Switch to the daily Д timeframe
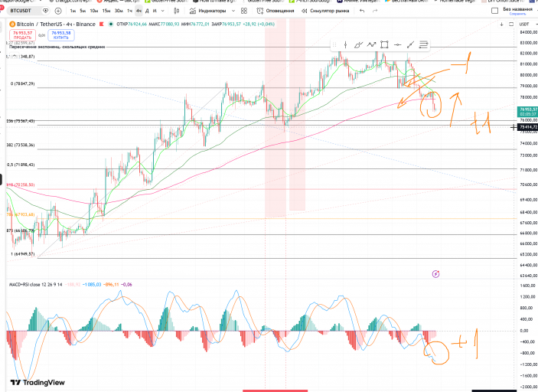The width and height of the screenshot is (538, 392). pos(147,11)
